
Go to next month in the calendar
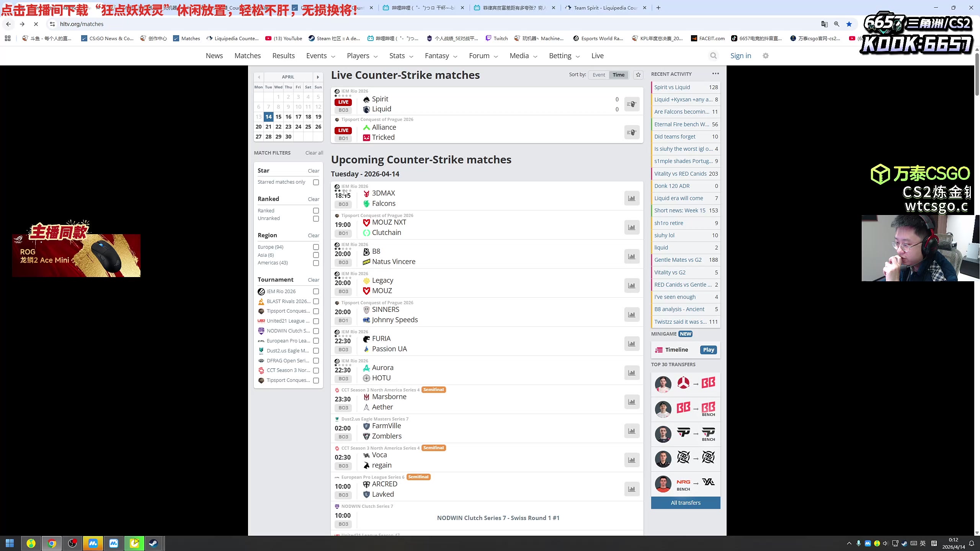point(318,77)
